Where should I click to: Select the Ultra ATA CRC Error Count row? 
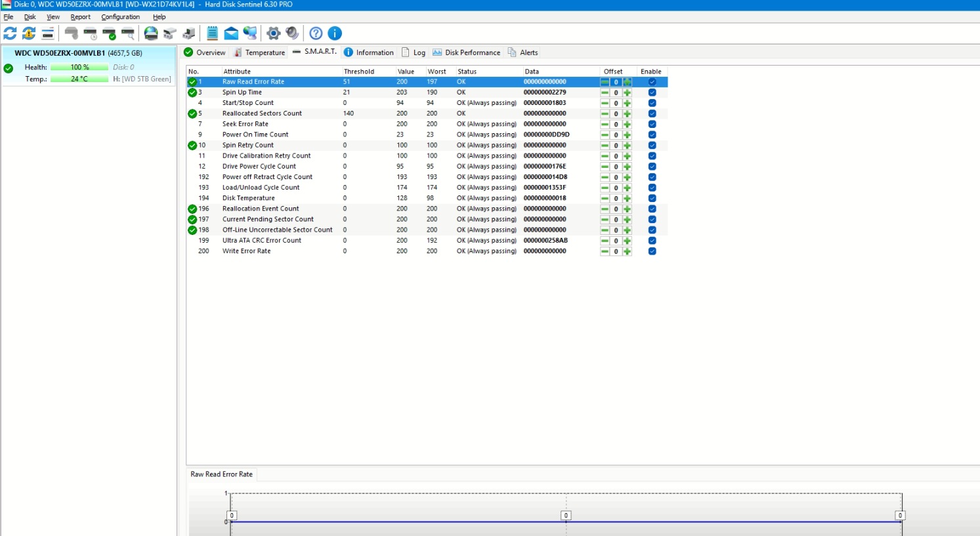(261, 241)
